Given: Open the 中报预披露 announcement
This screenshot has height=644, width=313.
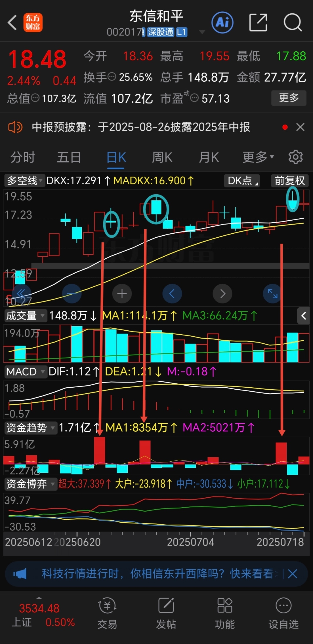Looking at the screenshot, I should coord(141,127).
